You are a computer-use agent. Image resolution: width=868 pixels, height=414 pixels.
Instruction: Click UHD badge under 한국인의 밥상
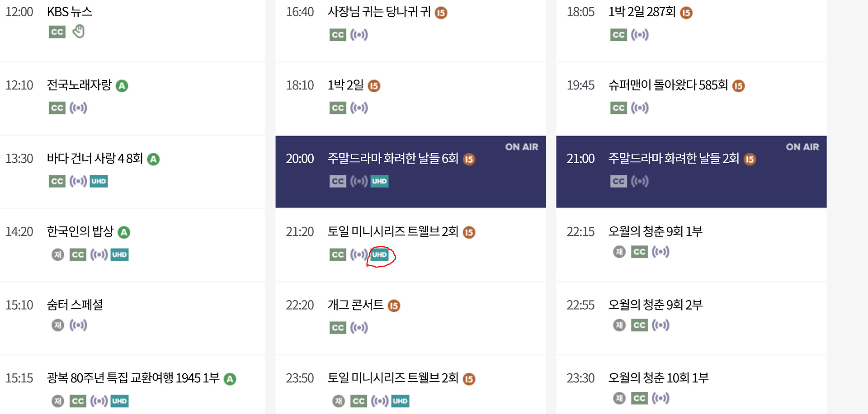pos(119,254)
